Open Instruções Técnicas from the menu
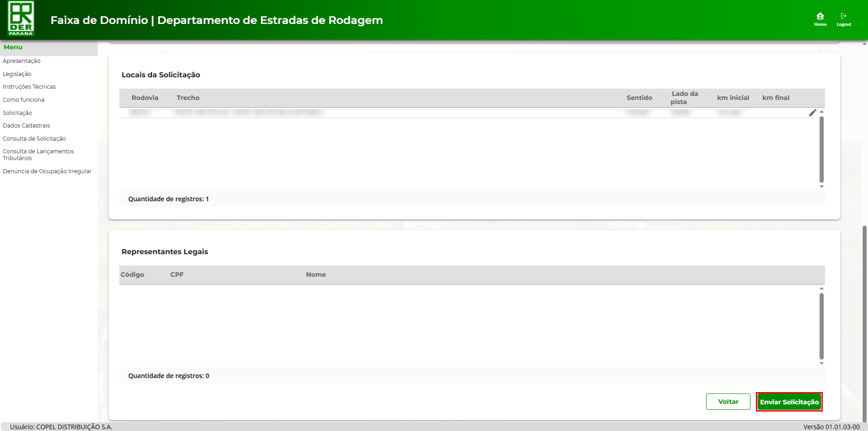Screen dimensions: 868x431 29,87
